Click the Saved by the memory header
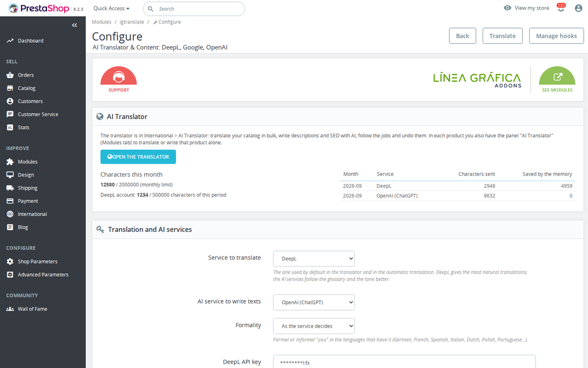The image size is (588, 368). pos(547,174)
